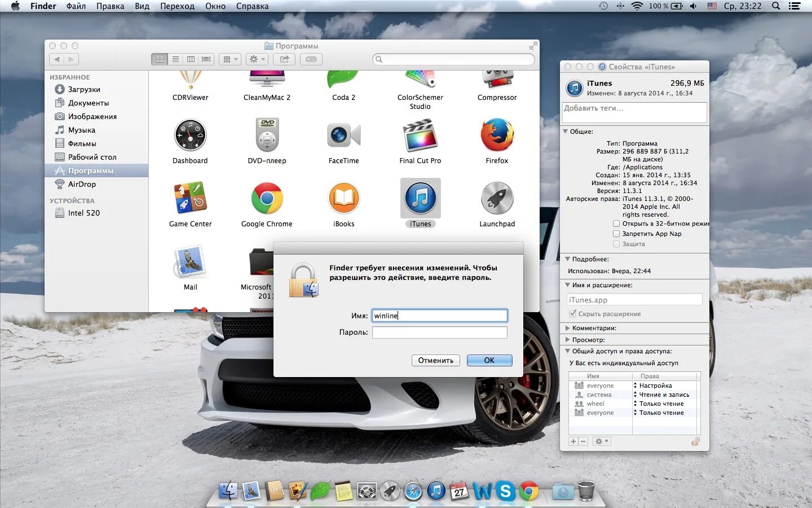Select the Game Center app icon
Image resolution: width=812 pixels, height=508 pixels.
click(x=190, y=198)
